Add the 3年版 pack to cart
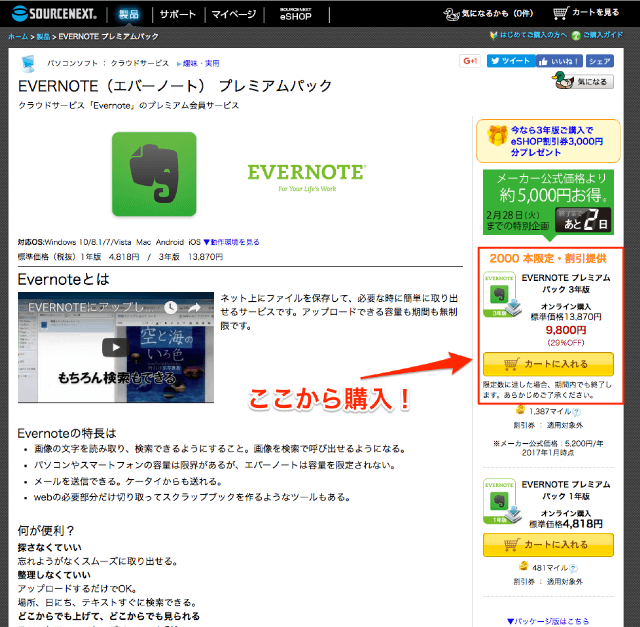 click(548, 364)
